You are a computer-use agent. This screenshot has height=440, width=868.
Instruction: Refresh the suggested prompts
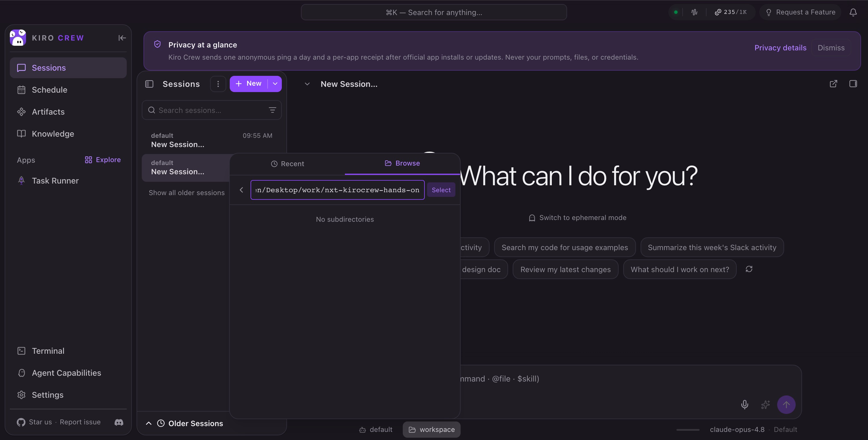[x=749, y=269]
